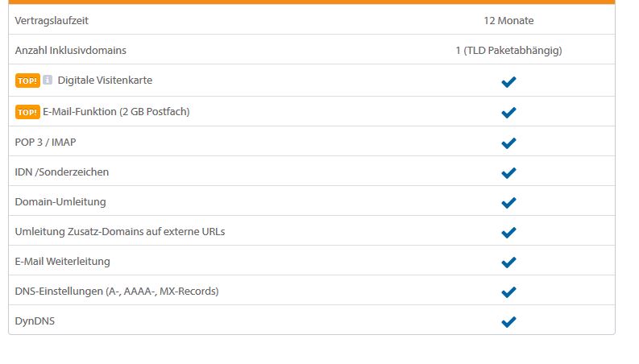
Task: Click the E-Mail-Funktion (2 GB Postfach) text
Action: click(116, 112)
